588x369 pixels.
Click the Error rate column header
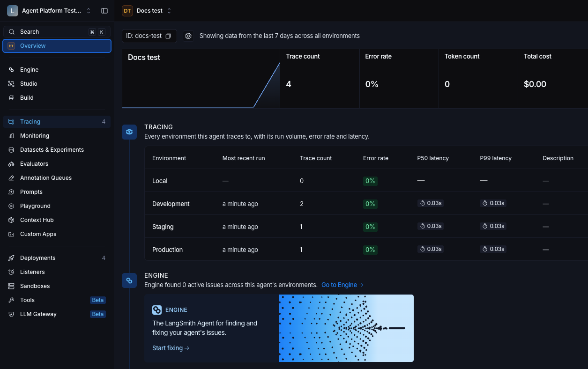(376, 158)
